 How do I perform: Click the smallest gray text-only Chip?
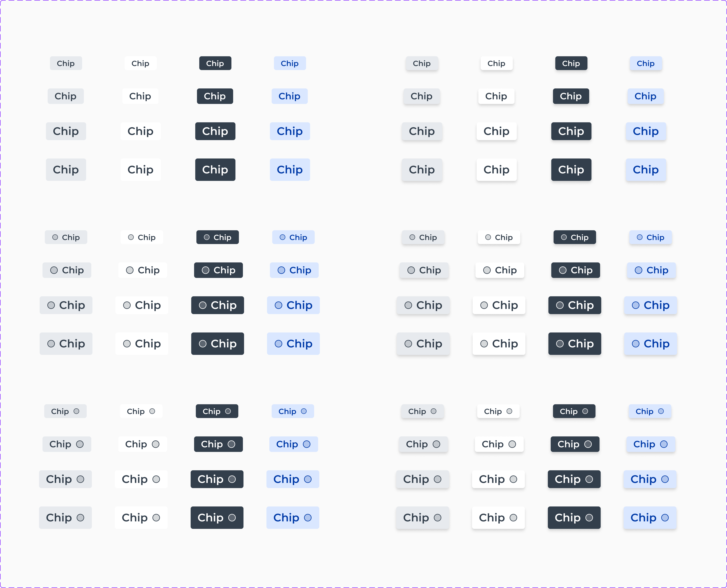66,63
